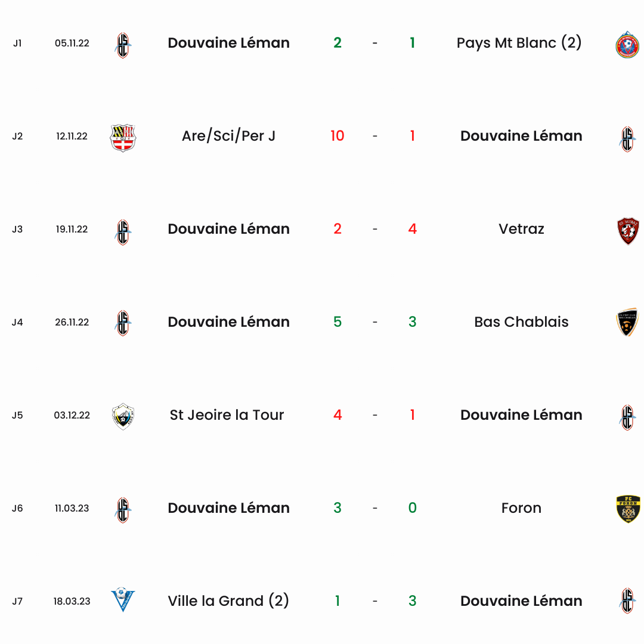
Task: Click the Pays Mt Blanc club crest
Action: tap(627, 44)
